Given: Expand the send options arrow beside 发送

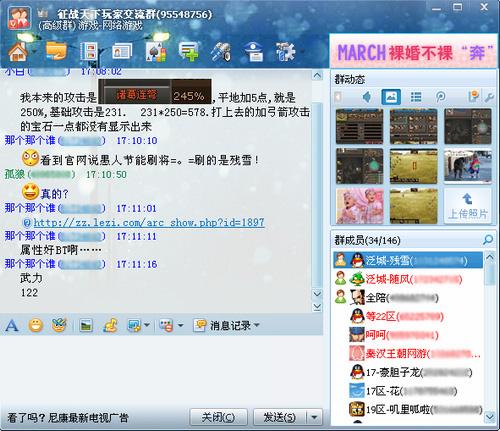Looking at the screenshot, I should (x=314, y=417).
